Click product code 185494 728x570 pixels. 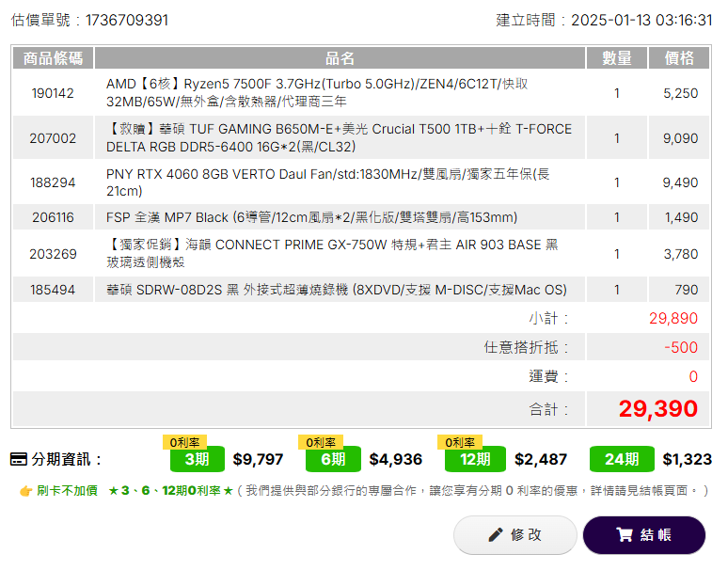click(53, 290)
